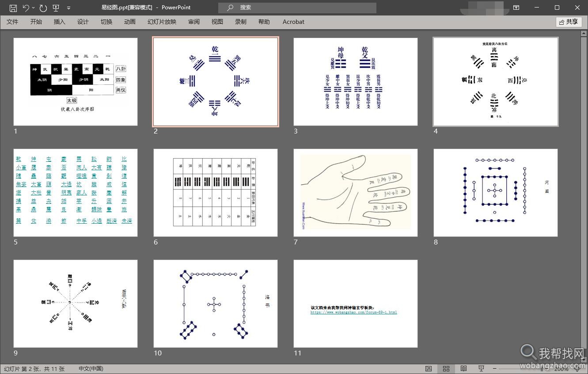Select slide 6 trigram table thumbnail

point(216,192)
